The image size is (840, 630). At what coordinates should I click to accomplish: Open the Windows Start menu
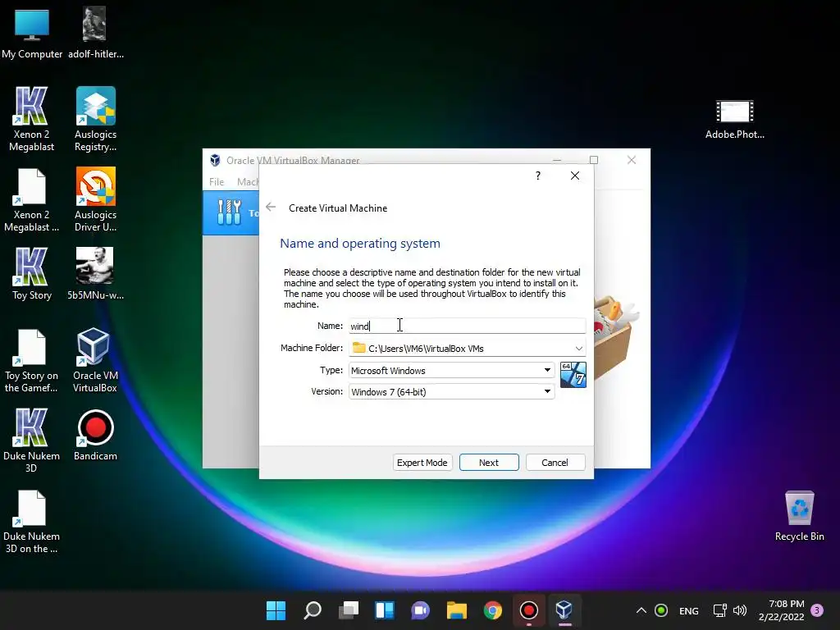coord(276,610)
